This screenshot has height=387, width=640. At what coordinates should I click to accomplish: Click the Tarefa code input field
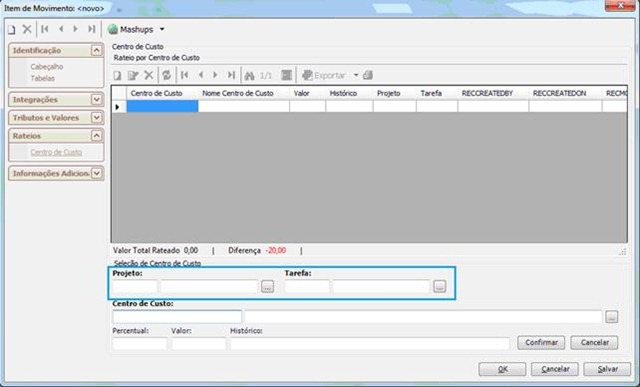(307, 287)
